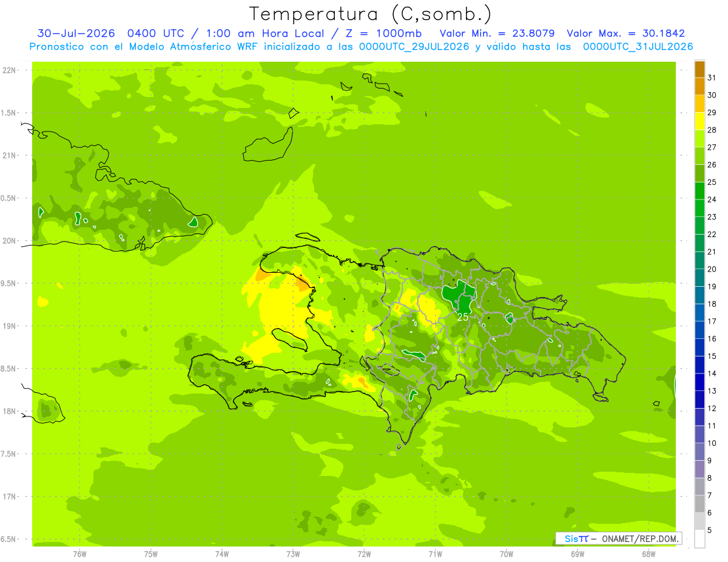Click the "71W" longitude label

435,554
